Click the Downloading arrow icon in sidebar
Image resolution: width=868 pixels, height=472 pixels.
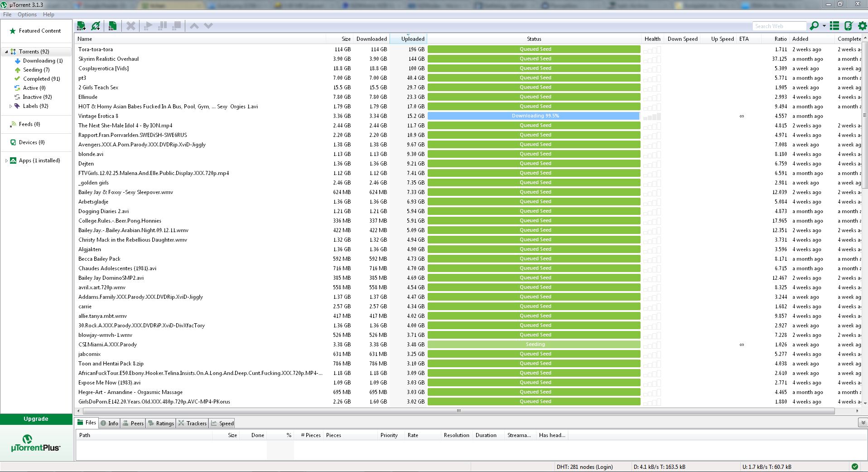(18, 61)
